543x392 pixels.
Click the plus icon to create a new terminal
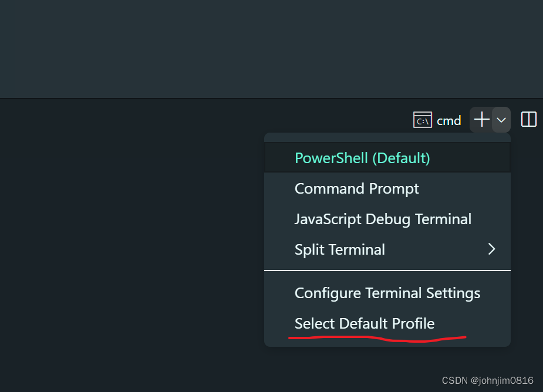pyautogui.click(x=481, y=120)
